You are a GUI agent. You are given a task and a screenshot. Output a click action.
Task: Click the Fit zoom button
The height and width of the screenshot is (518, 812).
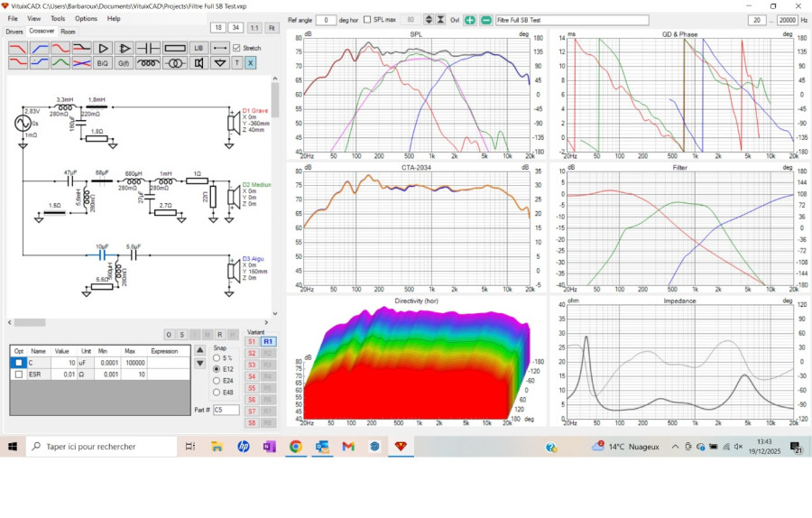pos(272,28)
